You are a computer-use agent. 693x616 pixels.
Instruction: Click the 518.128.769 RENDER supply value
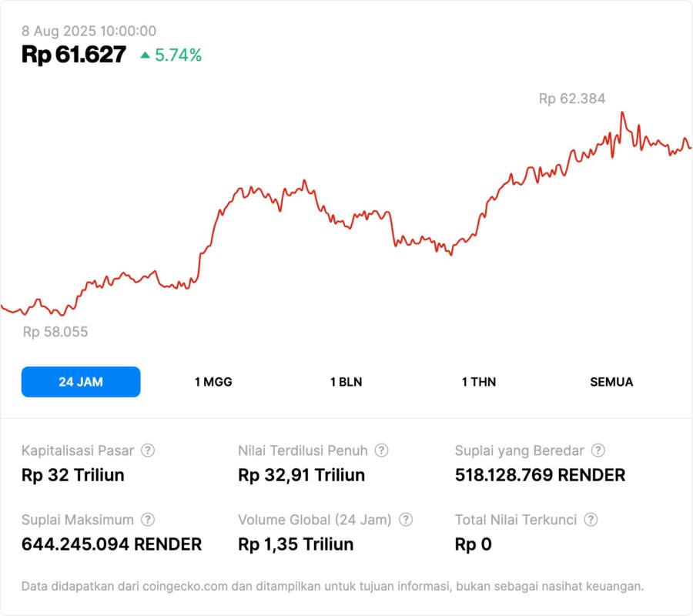(x=540, y=475)
